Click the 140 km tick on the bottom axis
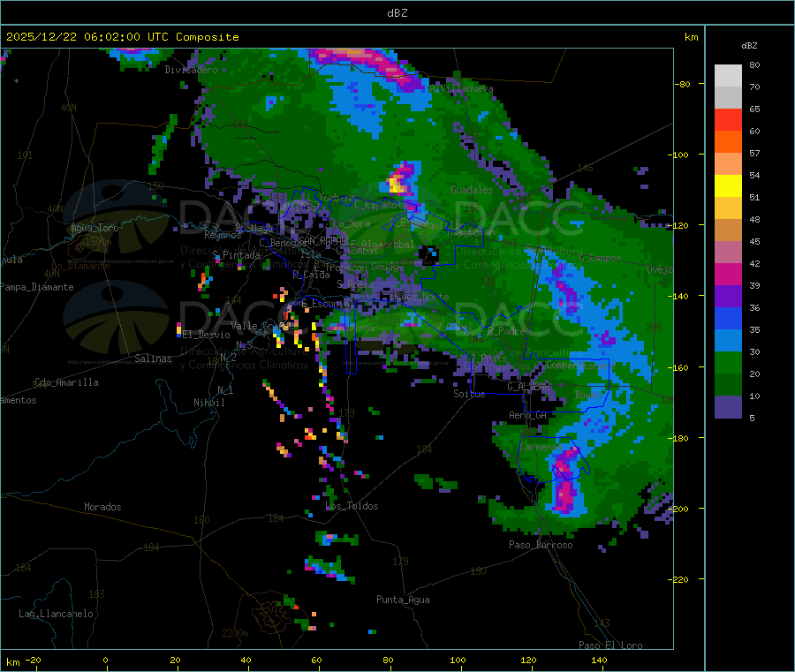Image resolution: width=795 pixels, height=672 pixels. pyautogui.click(x=599, y=660)
